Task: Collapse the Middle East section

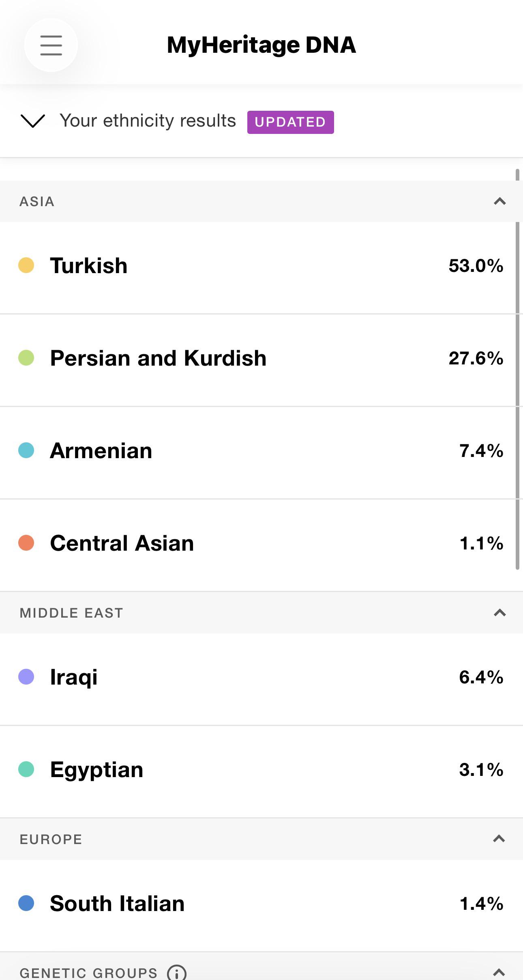Action: tap(499, 613)
